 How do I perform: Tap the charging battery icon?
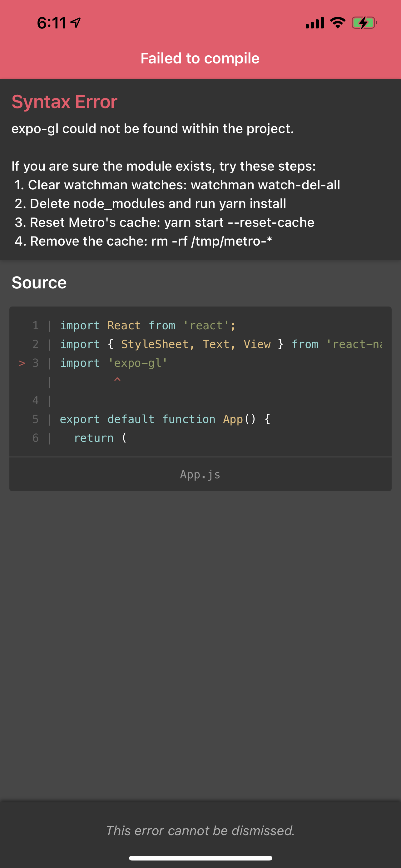point(364,22)
